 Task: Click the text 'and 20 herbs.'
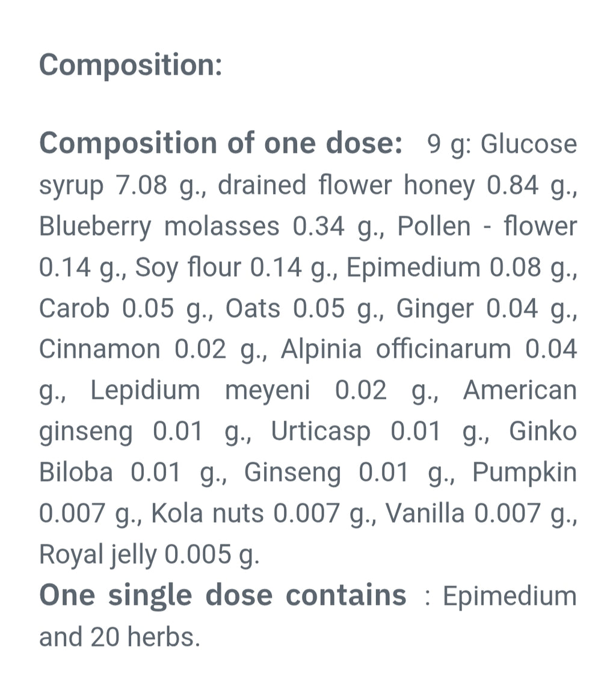click(120, 637)
